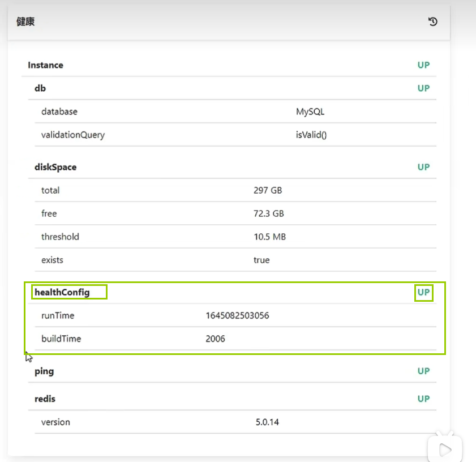Click the buildTime value 2006

tap(215, 339)
